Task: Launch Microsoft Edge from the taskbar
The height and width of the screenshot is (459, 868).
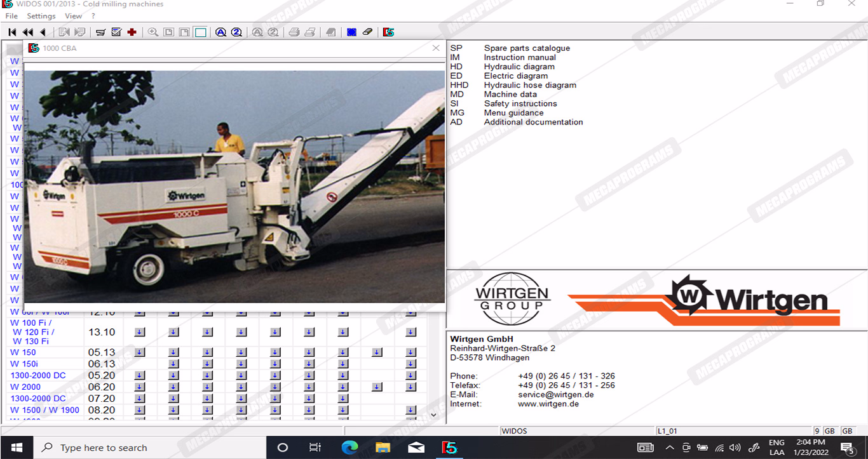Action: (x=349, y=448)
